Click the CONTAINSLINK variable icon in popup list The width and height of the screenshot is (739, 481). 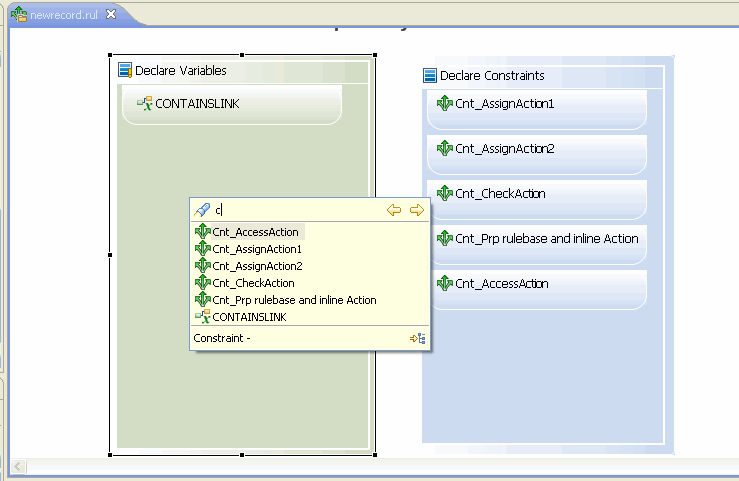[x=203, y=316]
